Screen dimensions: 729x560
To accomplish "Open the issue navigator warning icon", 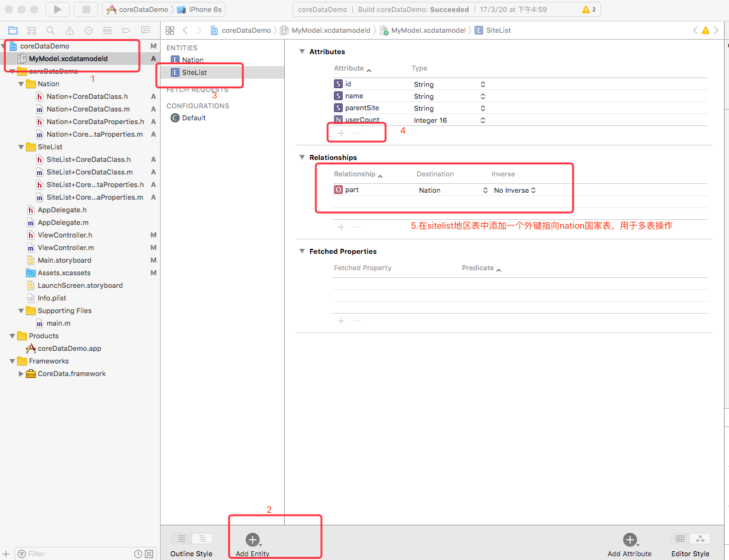I will (x=69, y=30).
